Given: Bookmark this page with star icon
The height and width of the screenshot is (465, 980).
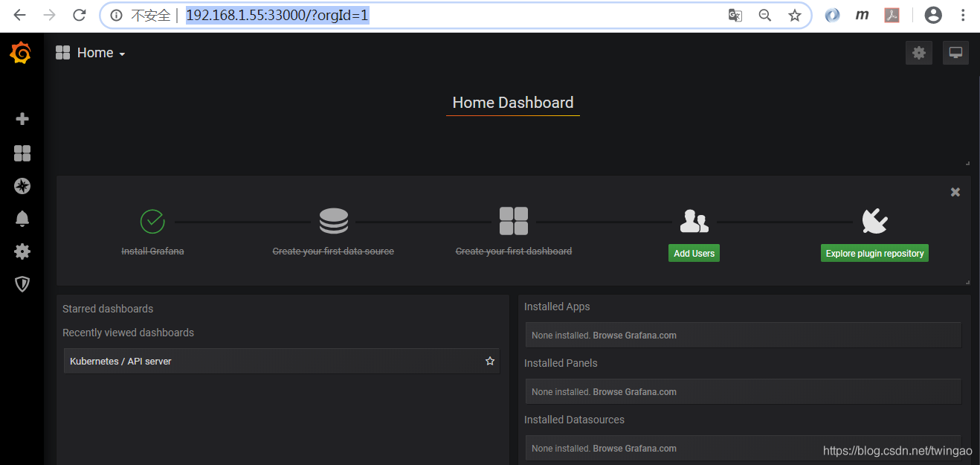Looking at the screenshot, I should coord(794,15).
